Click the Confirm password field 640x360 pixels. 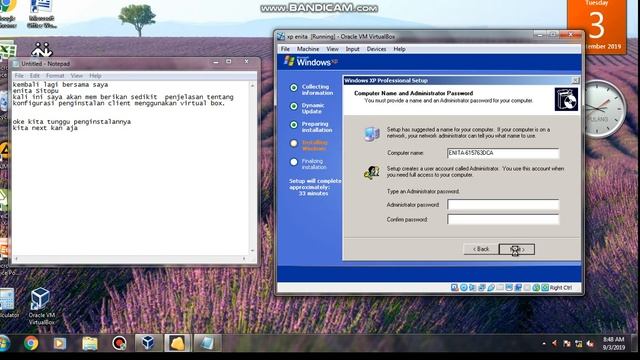[x=503, y=219]
